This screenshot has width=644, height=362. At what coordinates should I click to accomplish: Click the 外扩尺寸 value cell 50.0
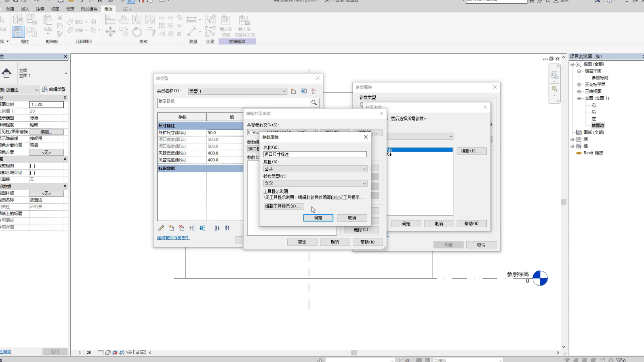click(225, 133)
